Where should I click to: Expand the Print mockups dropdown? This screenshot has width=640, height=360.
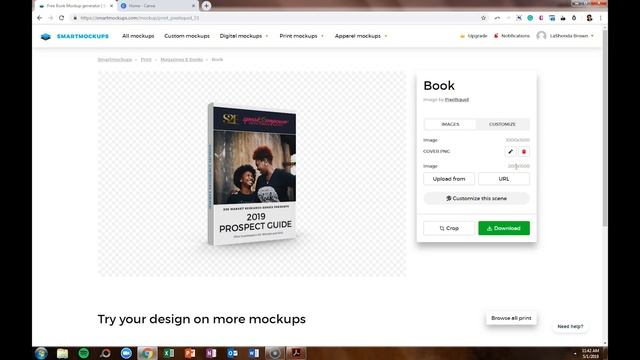coord(301,36)
